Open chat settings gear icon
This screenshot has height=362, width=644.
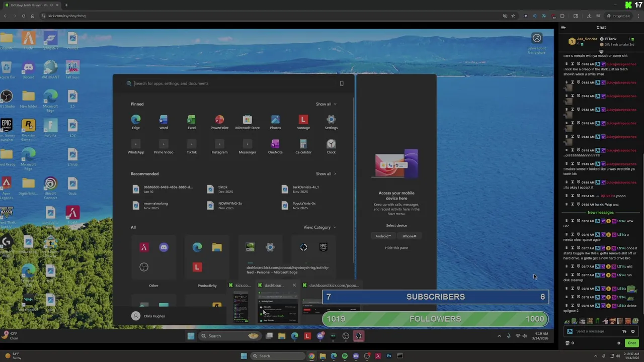coord(619,343)
